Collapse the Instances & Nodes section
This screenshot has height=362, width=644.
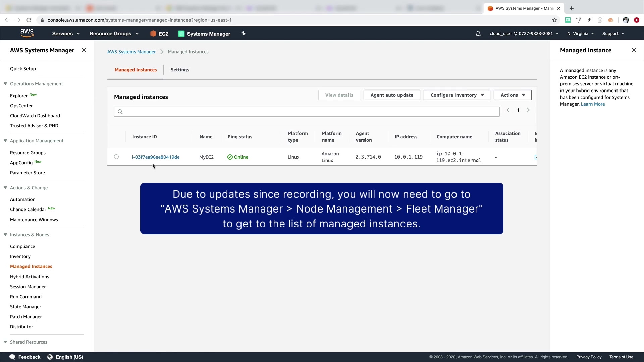5,235
